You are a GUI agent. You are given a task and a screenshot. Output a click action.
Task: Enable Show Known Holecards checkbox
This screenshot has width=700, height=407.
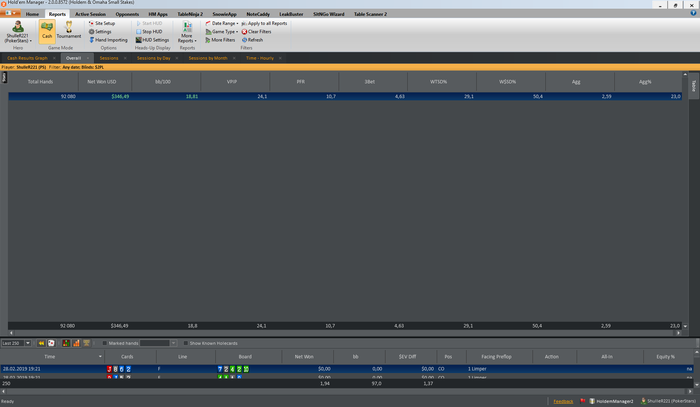pos(186,343)
